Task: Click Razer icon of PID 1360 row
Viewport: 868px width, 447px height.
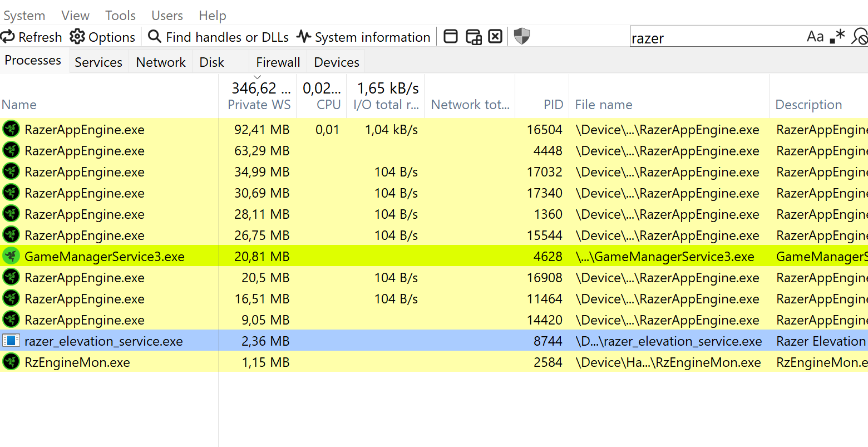Action: pyautogui.click(x=11, y=214)
